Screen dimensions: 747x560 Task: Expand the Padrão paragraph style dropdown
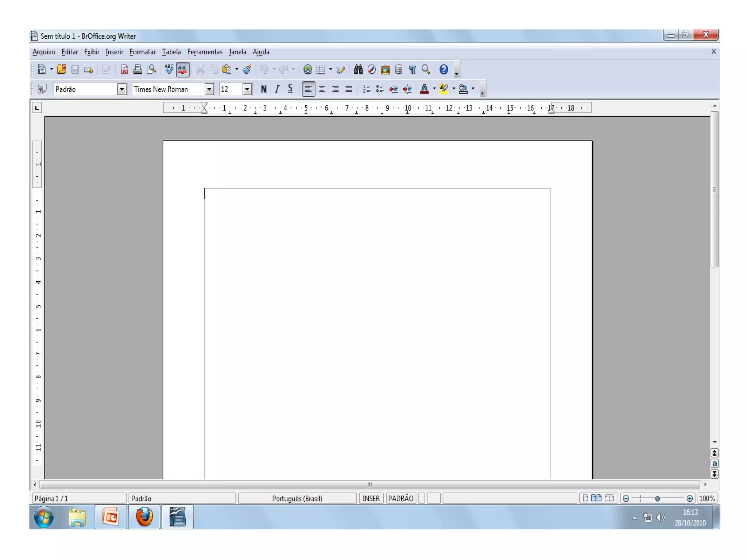pyautogui.click(x=121, y=89)
